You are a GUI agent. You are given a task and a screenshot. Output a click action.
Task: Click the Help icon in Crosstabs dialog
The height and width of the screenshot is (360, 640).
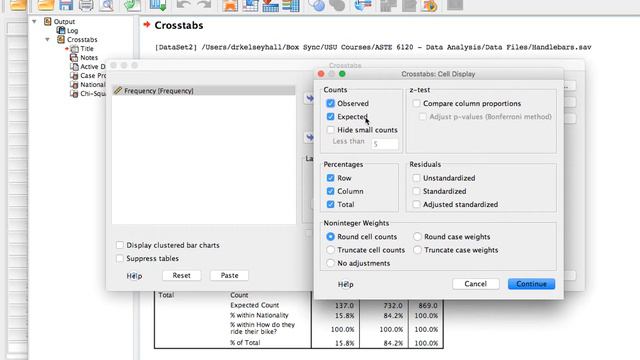point(134,276)
